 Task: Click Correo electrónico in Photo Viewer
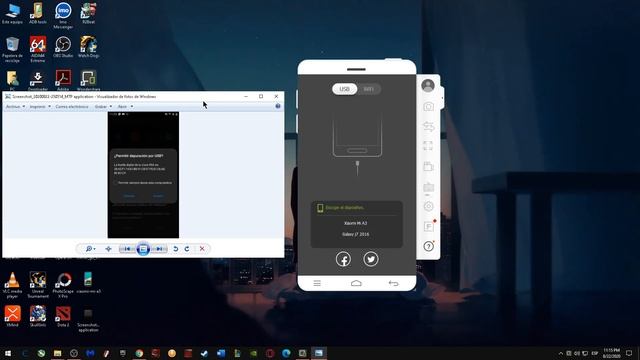pos(72,107)
